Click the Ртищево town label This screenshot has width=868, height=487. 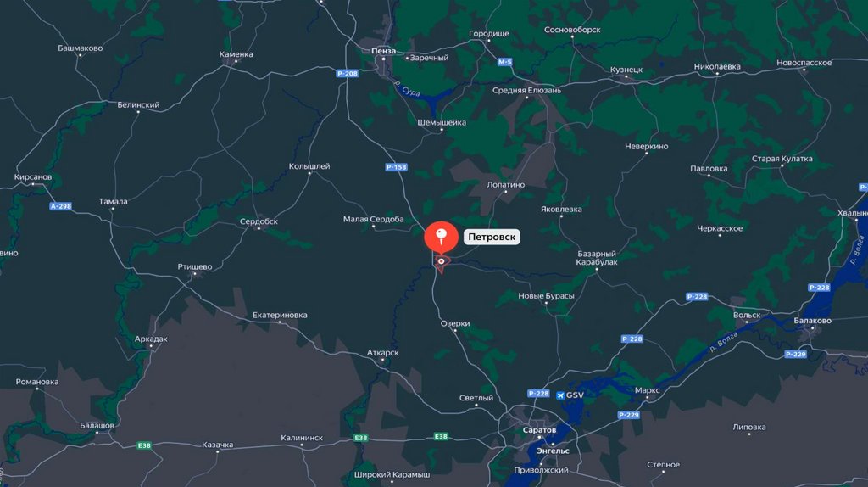tap(195, 267)
